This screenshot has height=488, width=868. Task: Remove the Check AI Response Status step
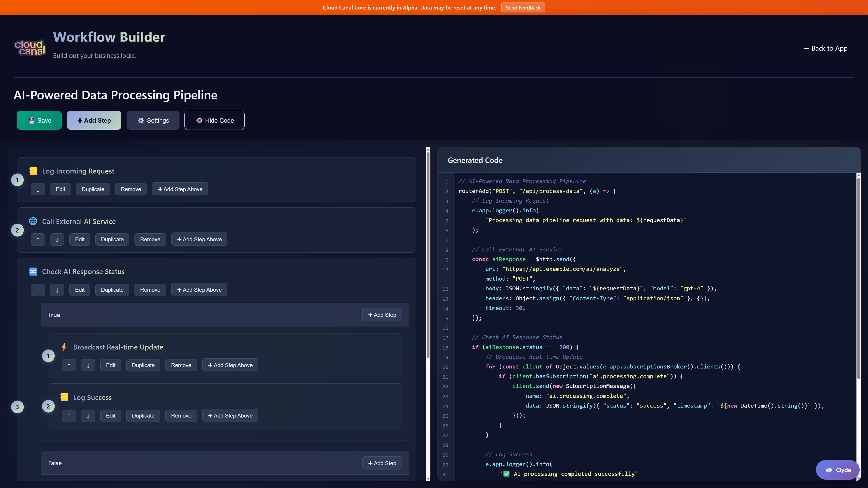pyautogui.click(x=150, y=290)
